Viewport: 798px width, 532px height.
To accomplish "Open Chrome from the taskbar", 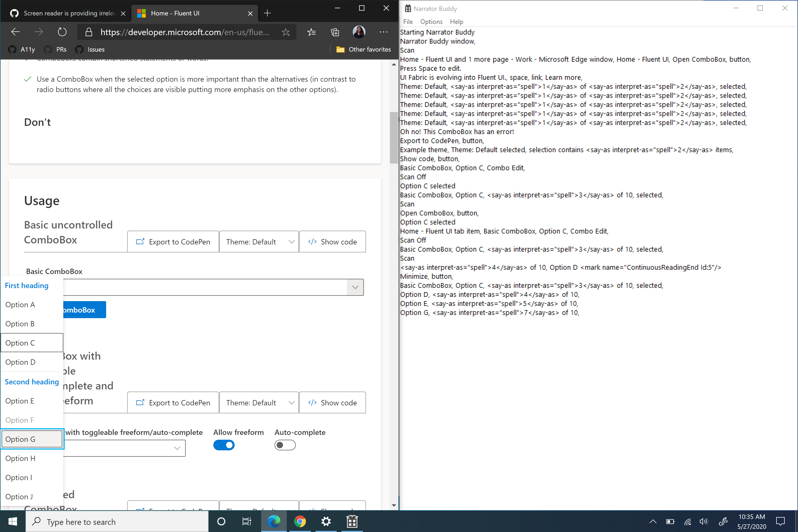I will [300, 521].
